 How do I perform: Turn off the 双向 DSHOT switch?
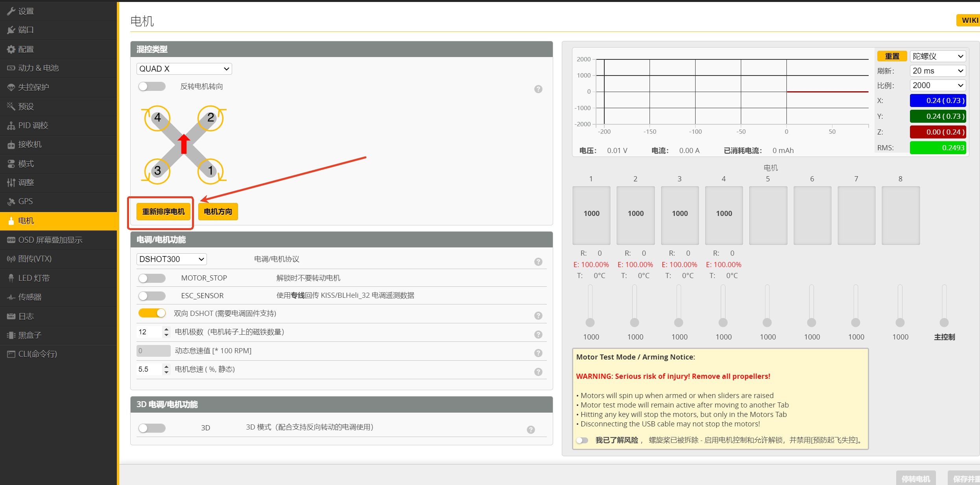(152, 313)
